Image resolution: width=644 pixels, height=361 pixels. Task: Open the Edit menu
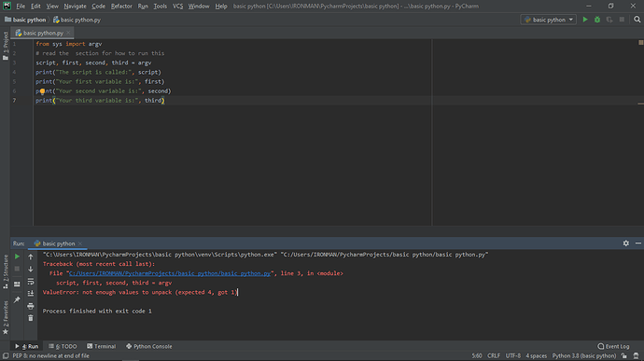point(35,7)
